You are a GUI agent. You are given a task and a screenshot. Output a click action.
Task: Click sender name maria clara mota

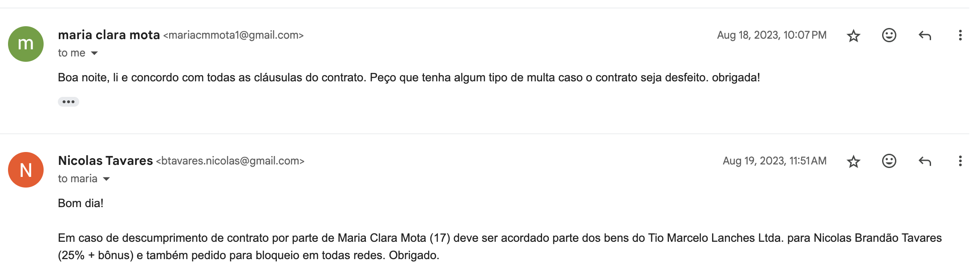coord(109,35)
